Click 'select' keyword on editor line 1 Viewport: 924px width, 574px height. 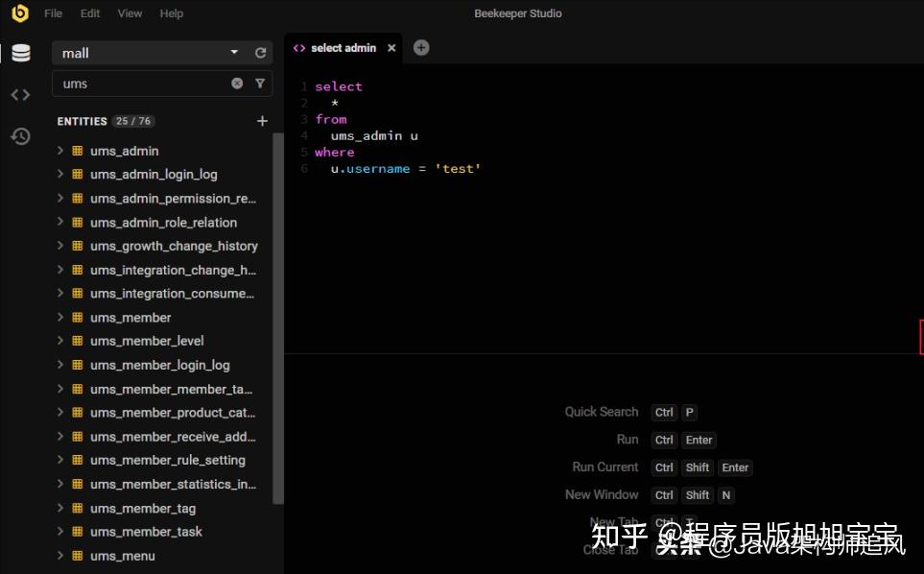[339, 86]
